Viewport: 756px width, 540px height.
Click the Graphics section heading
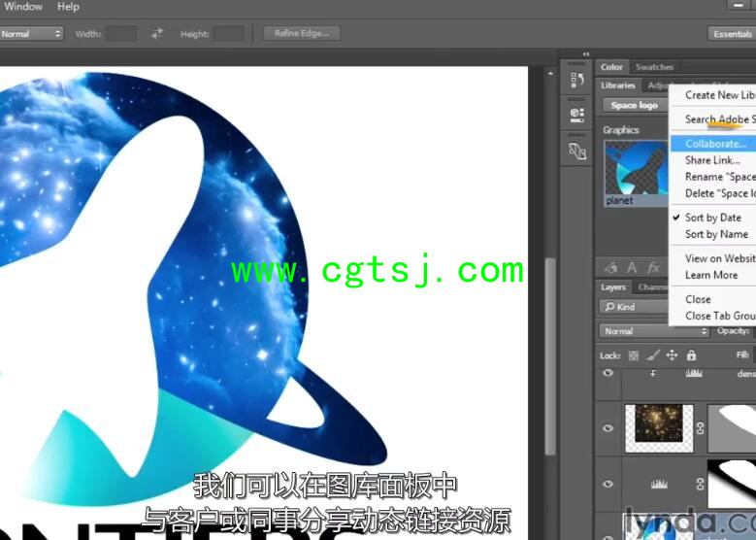tap(621, 130)
